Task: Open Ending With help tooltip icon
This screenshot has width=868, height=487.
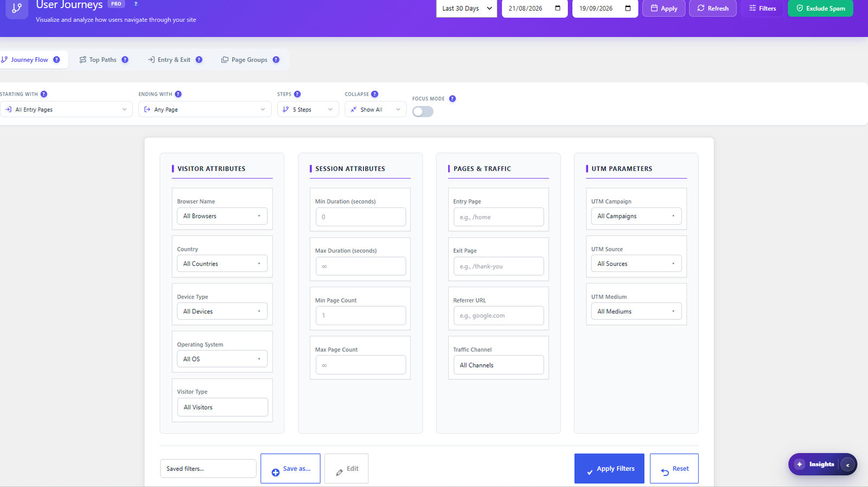Action: tap(178, 94)
